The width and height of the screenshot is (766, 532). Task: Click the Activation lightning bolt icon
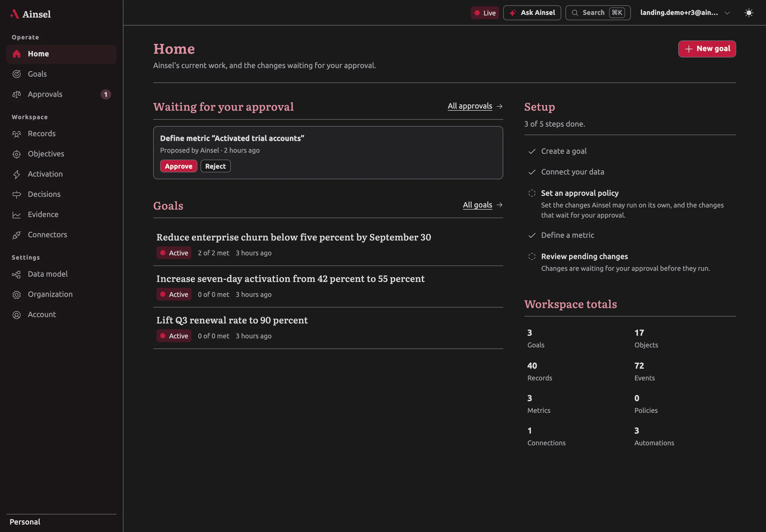click(x=17, y=174)
